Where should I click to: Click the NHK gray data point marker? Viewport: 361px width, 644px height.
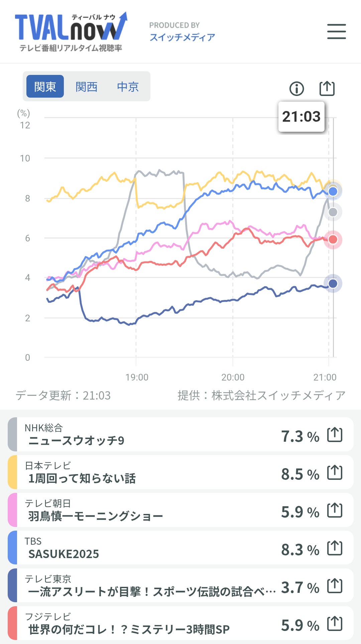tap(333, 212)
